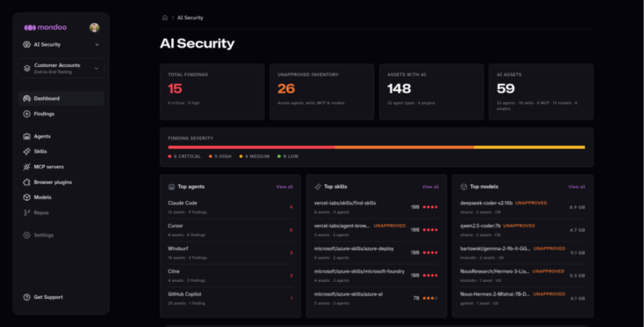View all top skills

pos(430,187)
